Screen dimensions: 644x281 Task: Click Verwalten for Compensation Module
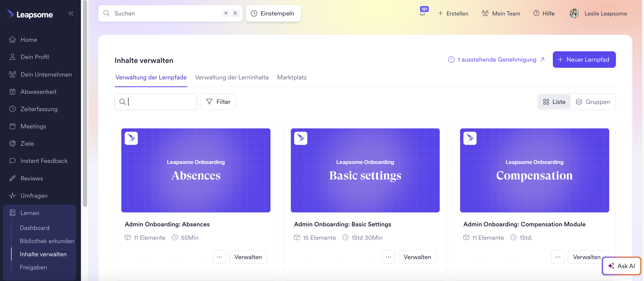click(587, 257)
